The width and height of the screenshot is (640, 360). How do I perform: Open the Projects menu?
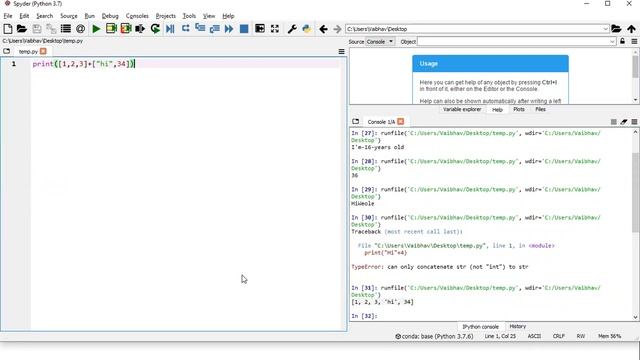click(166, 16)
